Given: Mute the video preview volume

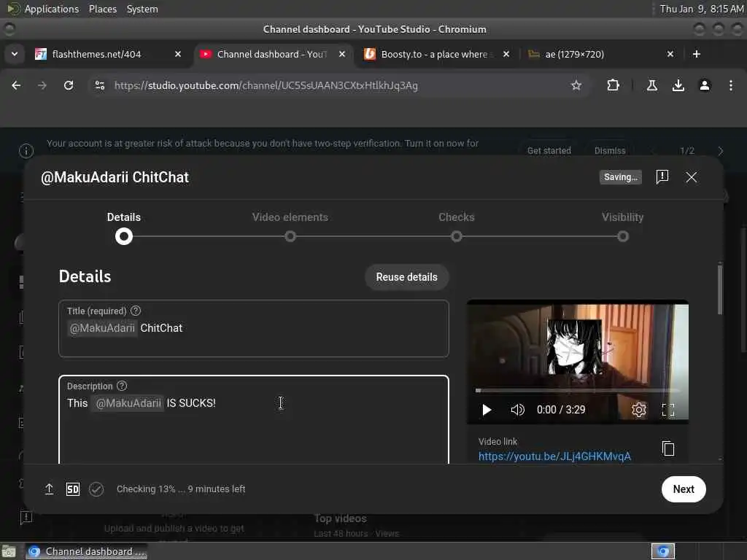Looking at the screenshot, I should pos(517,410).
